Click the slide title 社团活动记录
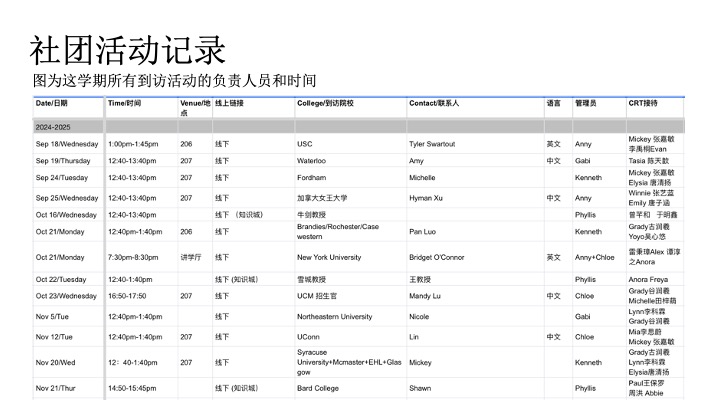 128,51
